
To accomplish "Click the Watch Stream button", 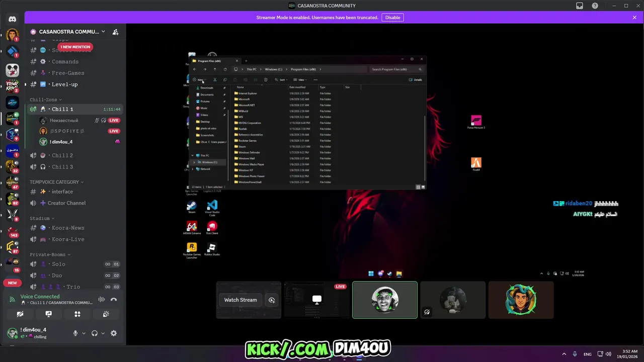I will (x=240, y=300).
